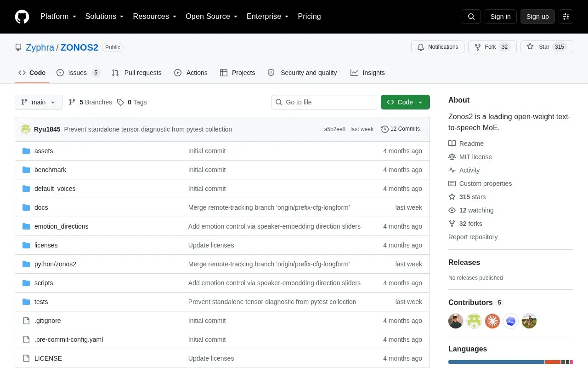Switch to the Pull requests tab
Viewport: 588px width, 368px height.
tap(137, 73)
